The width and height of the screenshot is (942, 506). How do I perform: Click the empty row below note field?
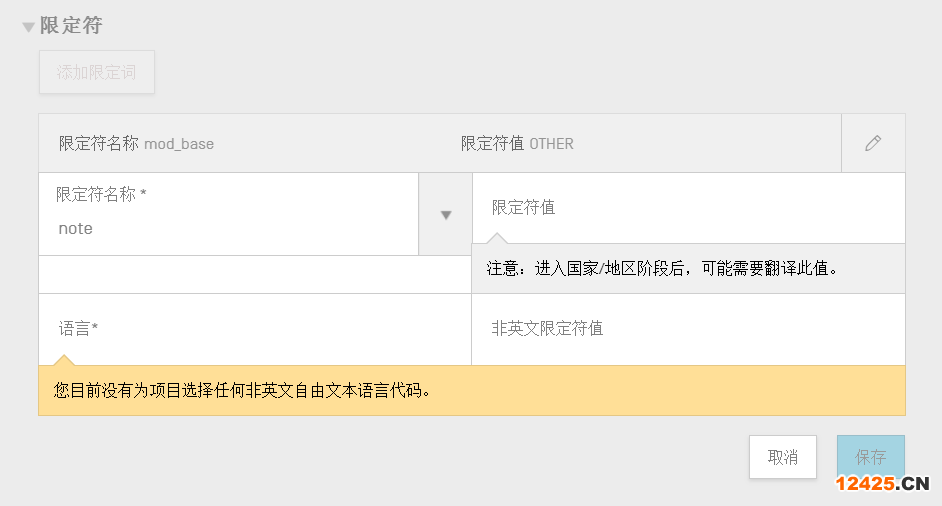(x=254, y=275)
